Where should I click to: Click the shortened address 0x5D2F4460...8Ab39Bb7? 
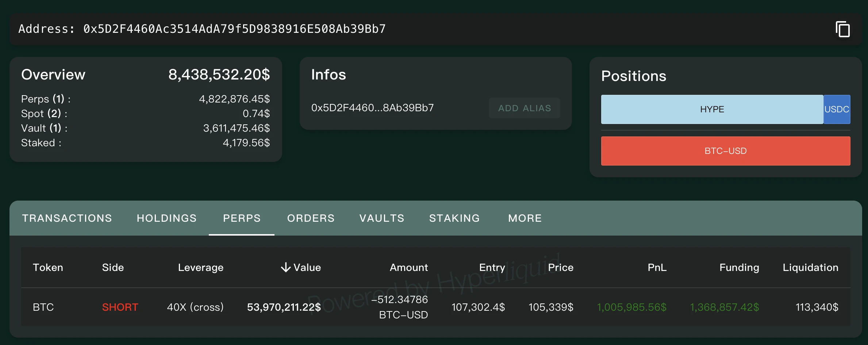(x=372, y=108)
